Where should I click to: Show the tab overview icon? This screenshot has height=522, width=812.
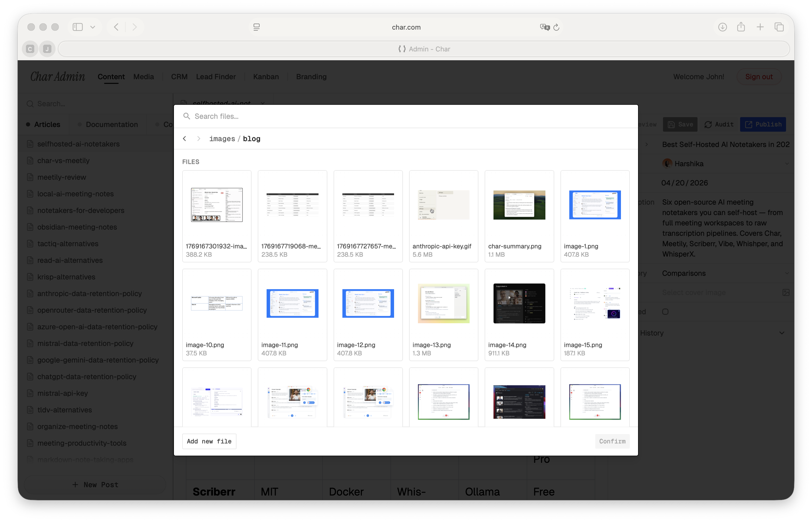pyautogui.click(x=779, y=27)
